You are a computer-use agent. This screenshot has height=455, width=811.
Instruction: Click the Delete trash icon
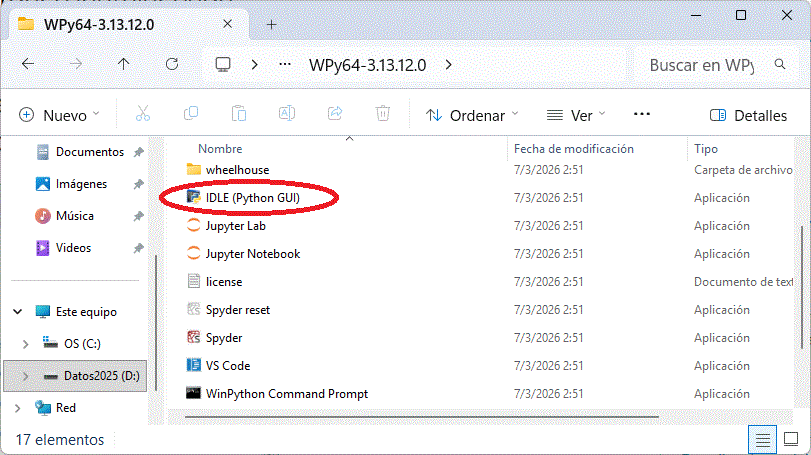(383, 114)
